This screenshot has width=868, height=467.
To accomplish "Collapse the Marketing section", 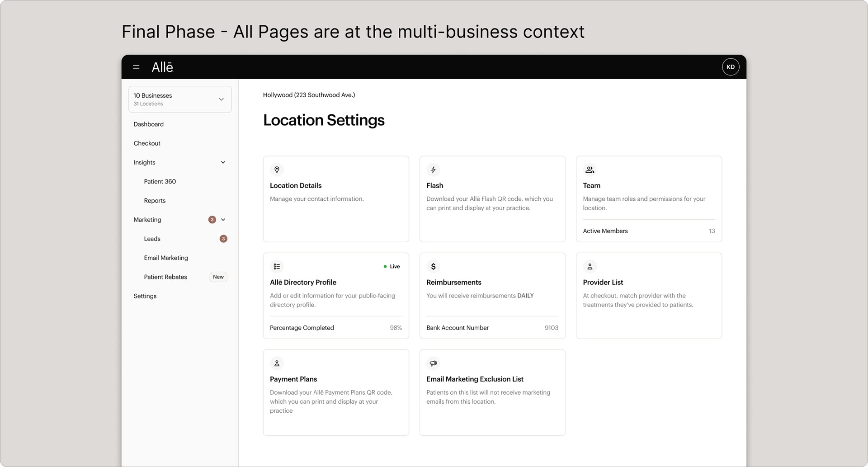I will pos(223,220).
